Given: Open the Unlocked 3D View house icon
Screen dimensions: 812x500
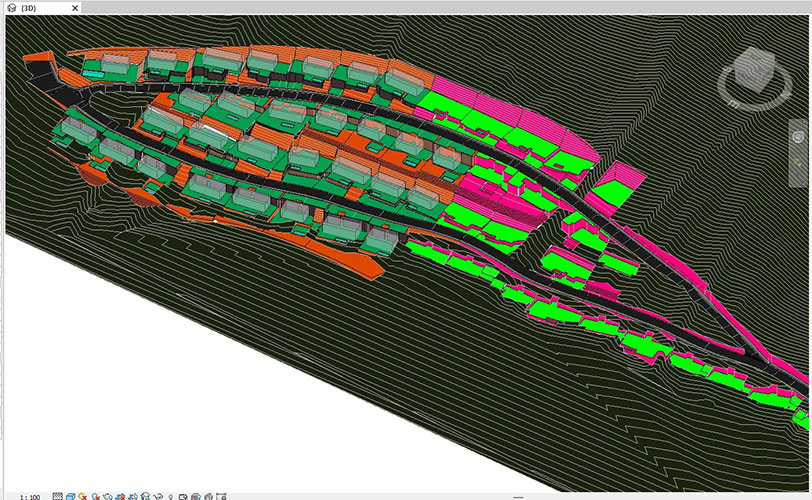Looking at the screenshot, I should [x=146, y=497].
